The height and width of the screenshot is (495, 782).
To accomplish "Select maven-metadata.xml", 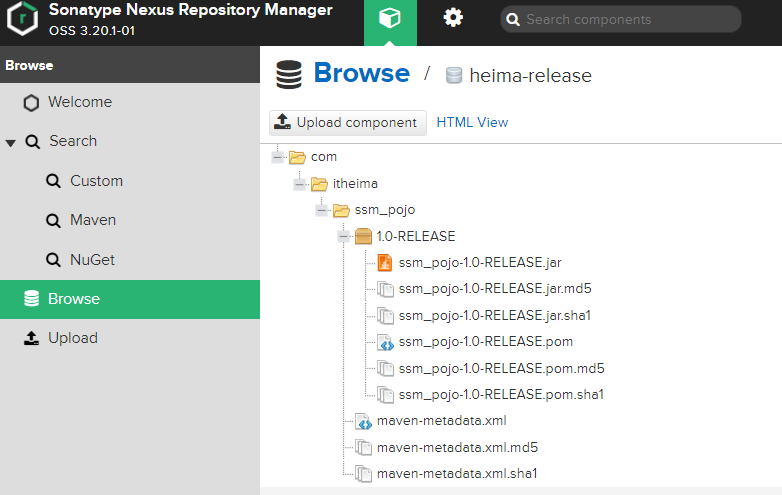I will click(x=441, y=421).
